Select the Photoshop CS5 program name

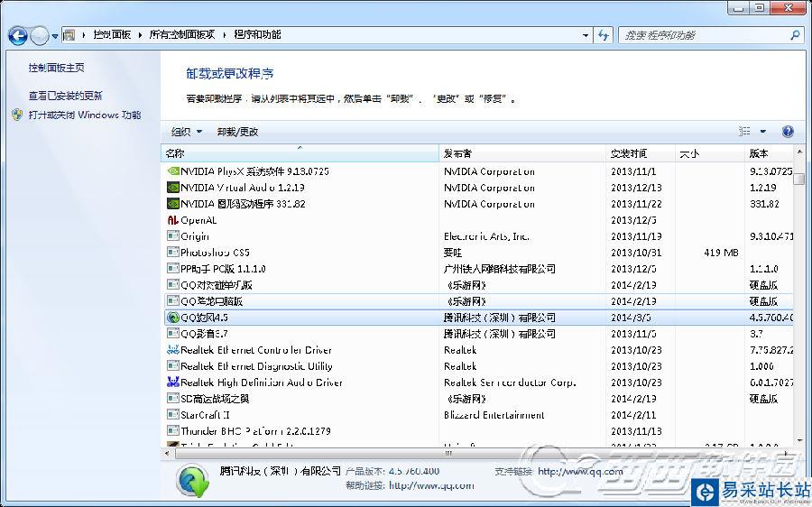[x=215, y=253]
